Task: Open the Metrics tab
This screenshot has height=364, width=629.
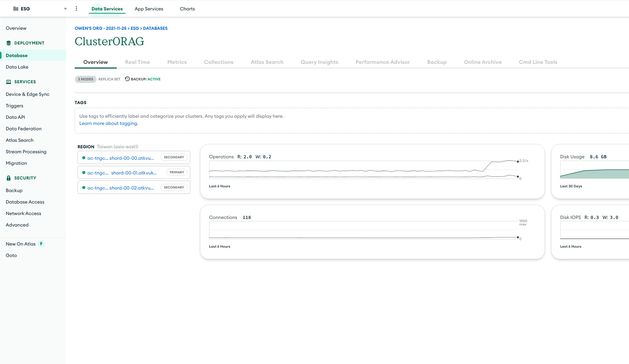Action: pyautogui.click(x=177, y=62)
